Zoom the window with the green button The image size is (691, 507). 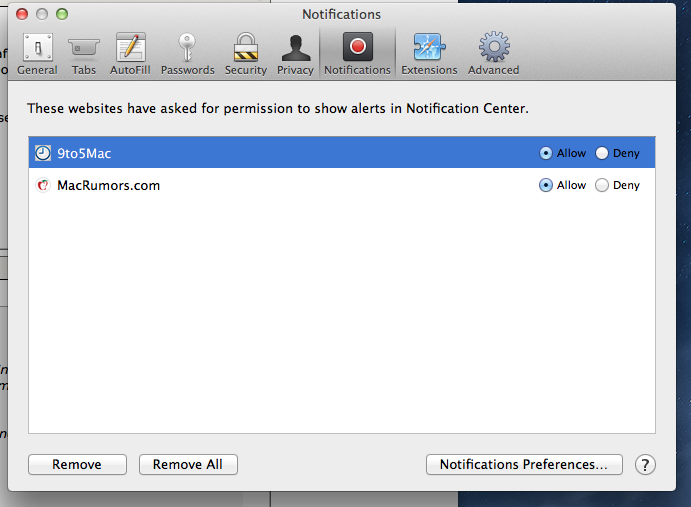[x=62, y=14]
